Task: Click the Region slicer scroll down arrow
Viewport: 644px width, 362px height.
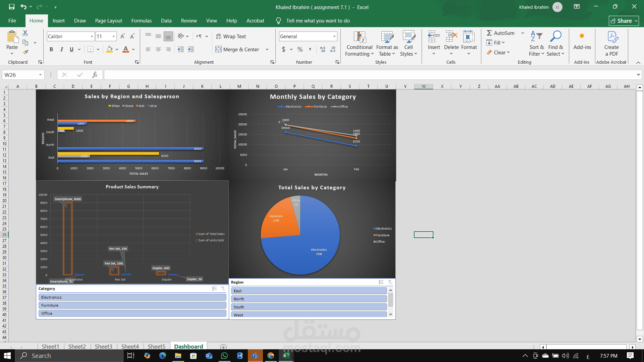Action: tap(390, 314)
